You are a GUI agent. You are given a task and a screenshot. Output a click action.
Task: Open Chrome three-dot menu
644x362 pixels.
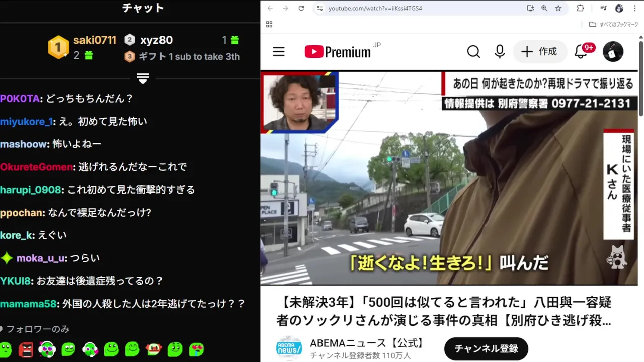pos(635,8)
